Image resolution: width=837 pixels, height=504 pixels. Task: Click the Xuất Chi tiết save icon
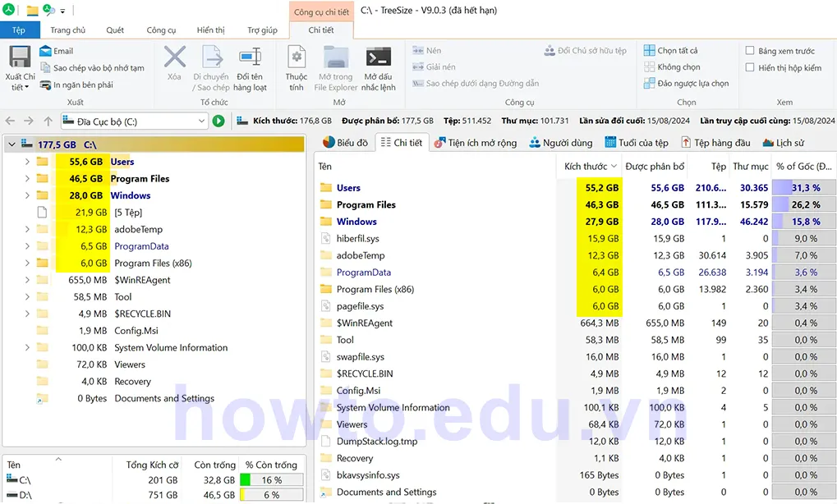click(x=20, y=59)
